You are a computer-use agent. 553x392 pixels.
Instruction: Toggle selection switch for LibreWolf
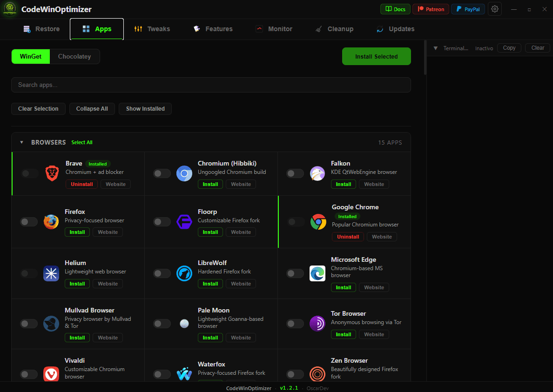tap(162, 273)
